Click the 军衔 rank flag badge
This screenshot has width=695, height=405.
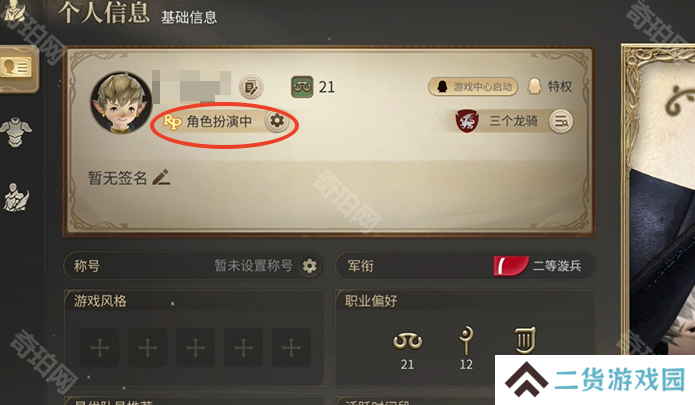511,266
